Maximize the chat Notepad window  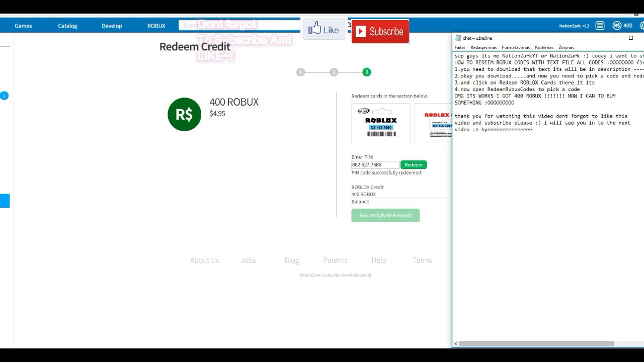tap(630, 38)
